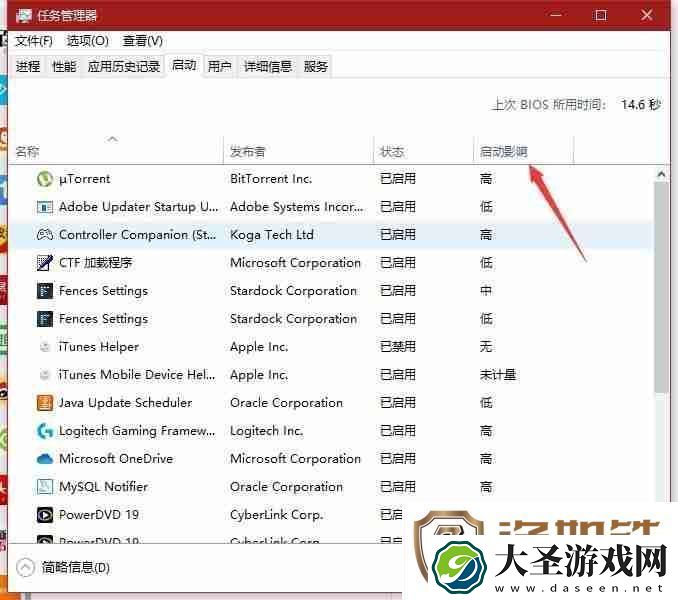
Task: Click Fences Settings name with 低 impact
Action: 103,319
